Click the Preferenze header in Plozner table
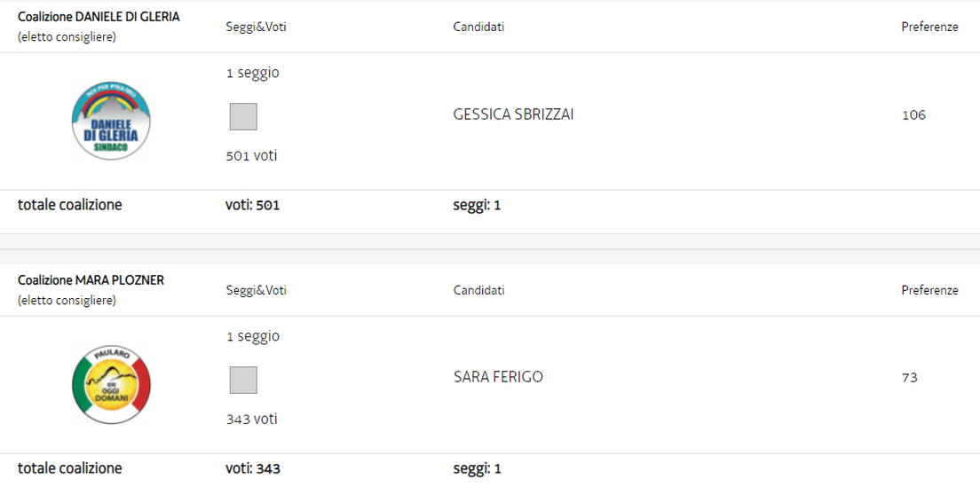 tap(929, 290)
